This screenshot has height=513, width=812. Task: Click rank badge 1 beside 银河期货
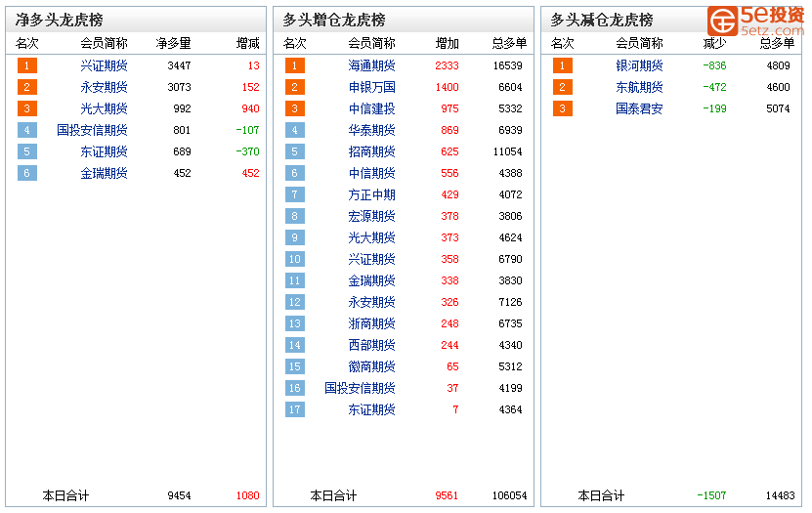click(x=563, y=65)
